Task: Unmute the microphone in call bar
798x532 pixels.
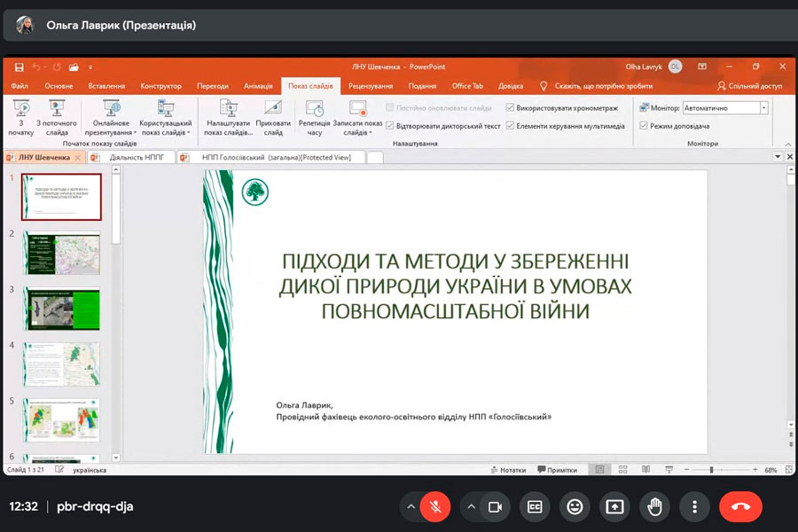Action: coord(434,506)
